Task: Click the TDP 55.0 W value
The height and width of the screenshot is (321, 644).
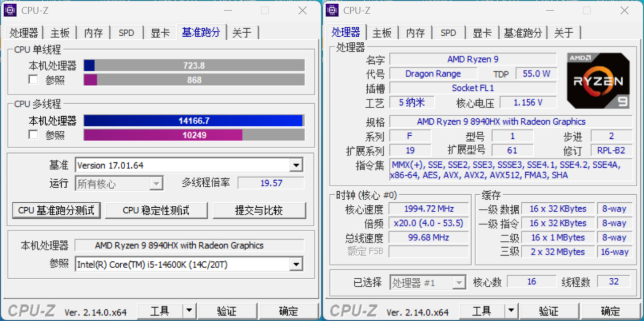Action: pos(536,73)
